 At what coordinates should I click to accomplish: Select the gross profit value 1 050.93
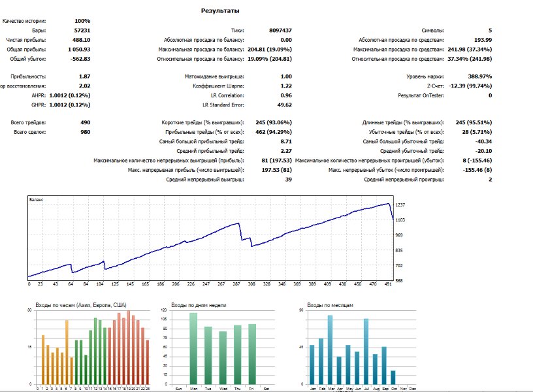click(79, 49)
